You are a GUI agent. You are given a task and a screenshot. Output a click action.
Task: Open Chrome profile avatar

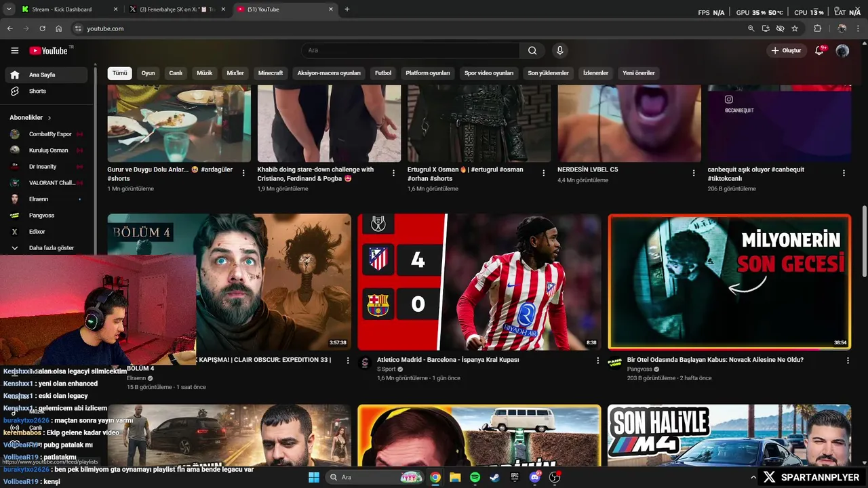point(842,28)
